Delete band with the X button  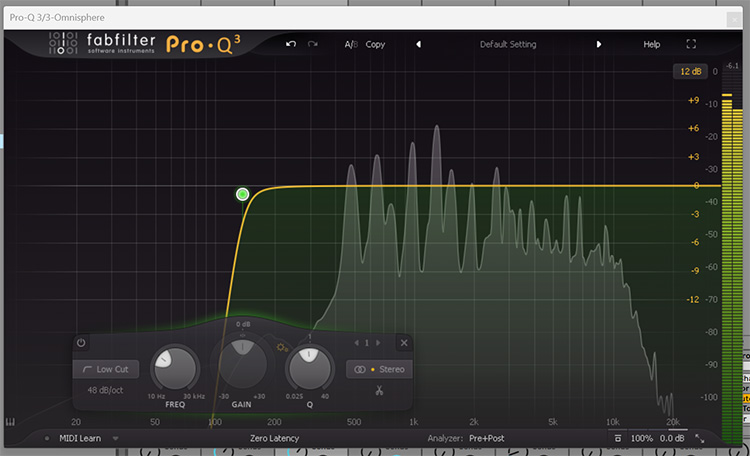coord(404,343)
